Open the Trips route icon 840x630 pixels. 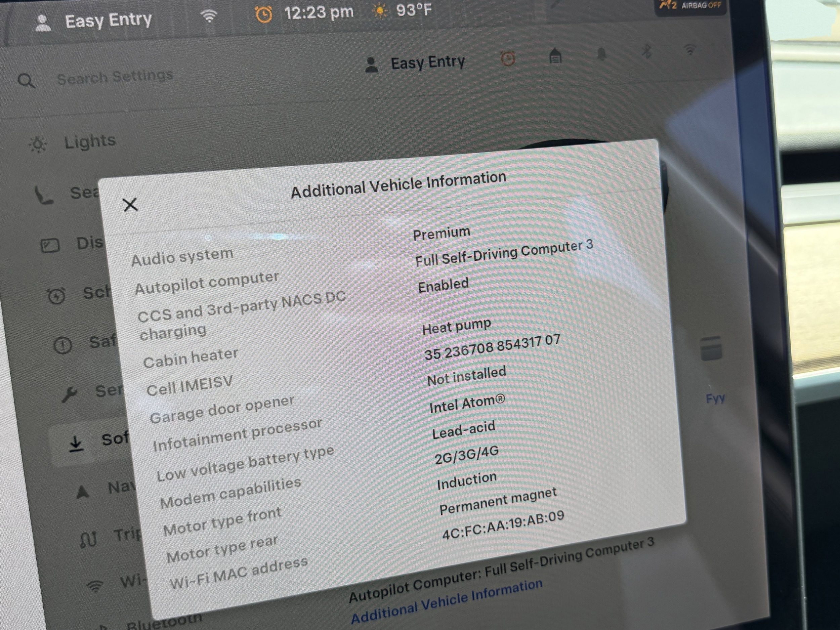click(88, 539)
